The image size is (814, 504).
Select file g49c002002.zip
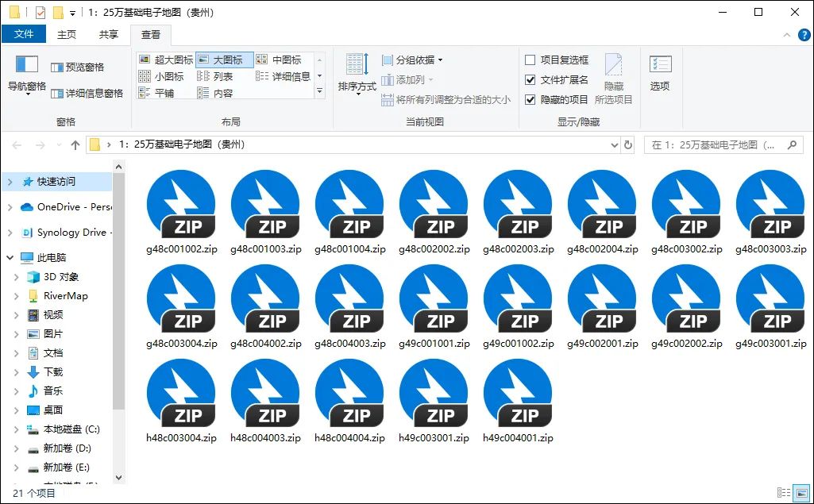(x=686, y=307)
